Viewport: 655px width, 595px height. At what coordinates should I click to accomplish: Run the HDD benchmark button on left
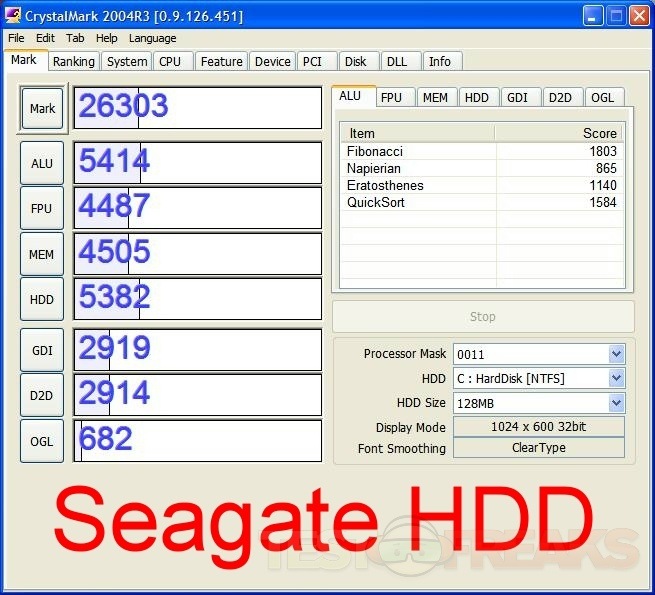click(x=42, y=299)
